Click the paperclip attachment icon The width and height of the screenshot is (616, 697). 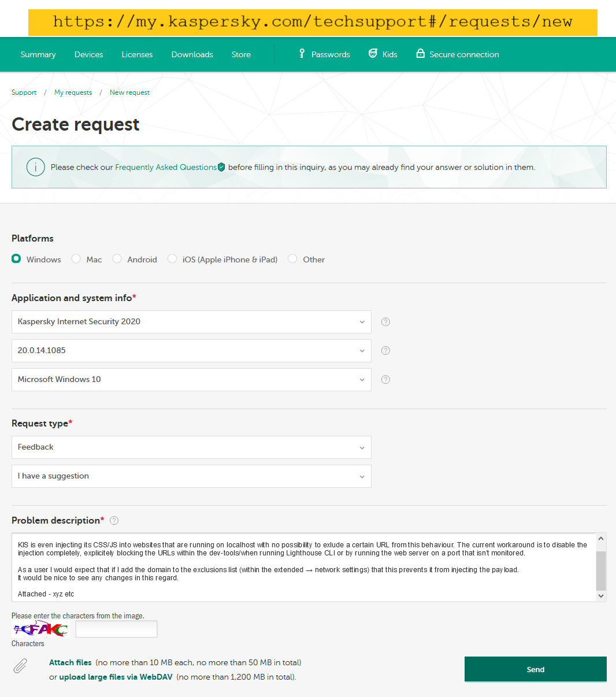click(x=20, y=666)
